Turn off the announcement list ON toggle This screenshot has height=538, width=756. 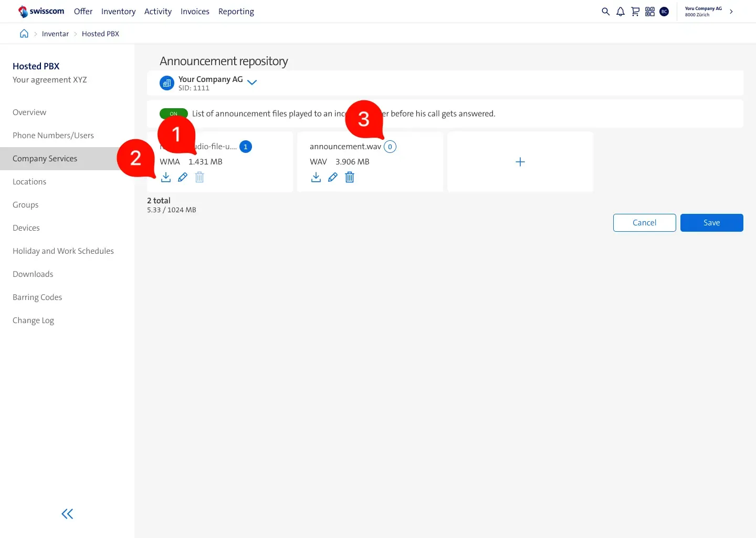(173, 113)
